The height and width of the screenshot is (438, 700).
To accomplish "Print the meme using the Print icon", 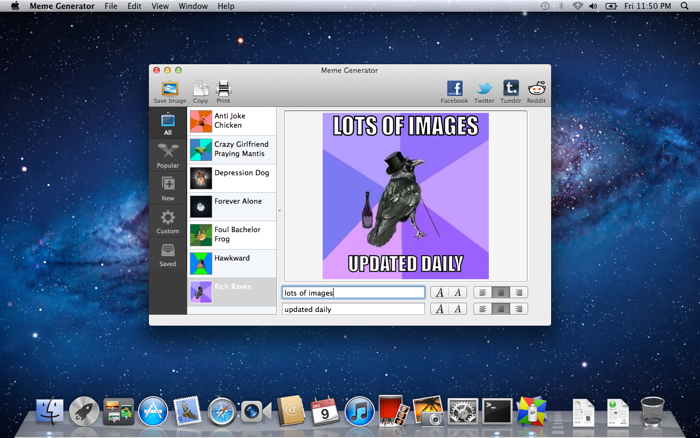I will tap(223, 92).
